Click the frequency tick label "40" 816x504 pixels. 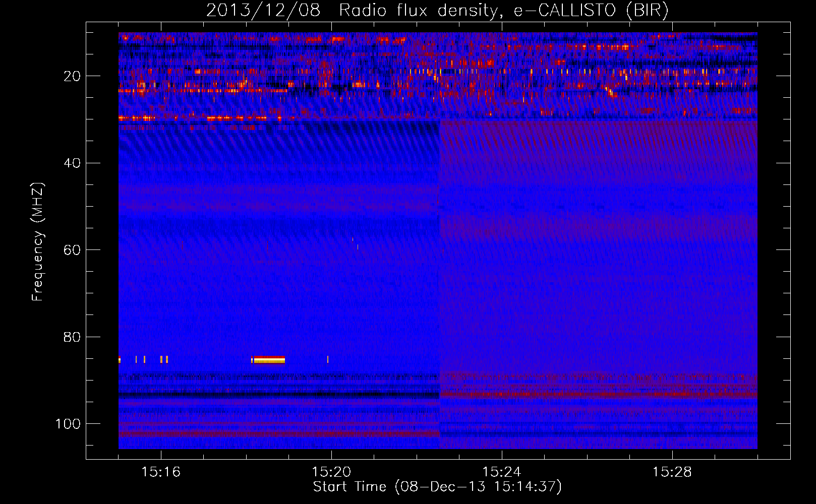pos(73,163)
